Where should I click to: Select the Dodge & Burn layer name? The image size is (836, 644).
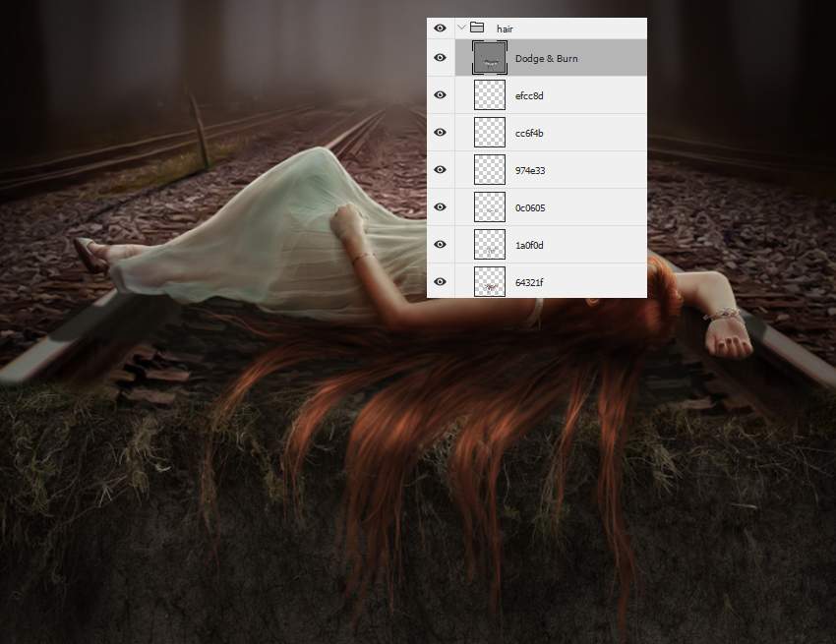pos(546,59)
